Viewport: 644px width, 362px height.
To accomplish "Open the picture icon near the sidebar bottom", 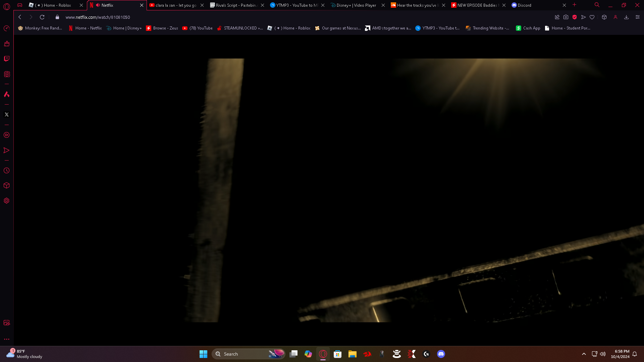I will tap(7, 323).
